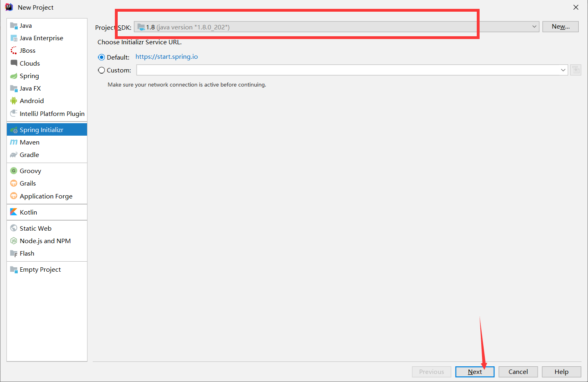
Task: Select the Default service URL radio button
Action: pos(102,57)
